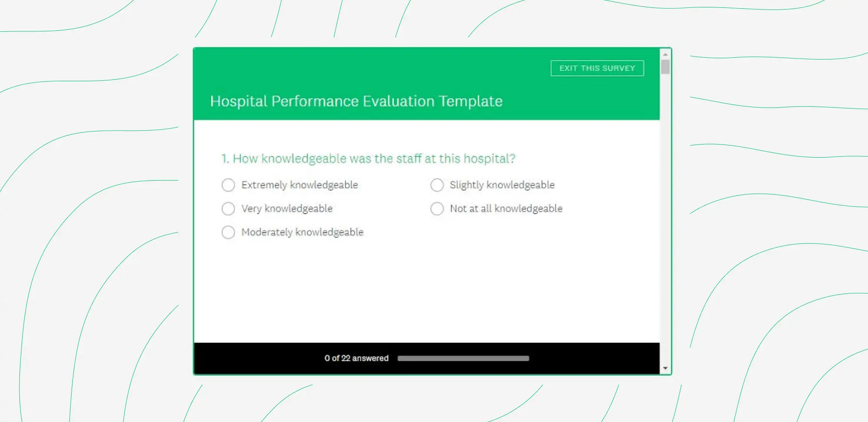Viewport: 868px width, 422px height.
Task: Click the scrollbar down arrow
Action: click(x=665, y=368)
